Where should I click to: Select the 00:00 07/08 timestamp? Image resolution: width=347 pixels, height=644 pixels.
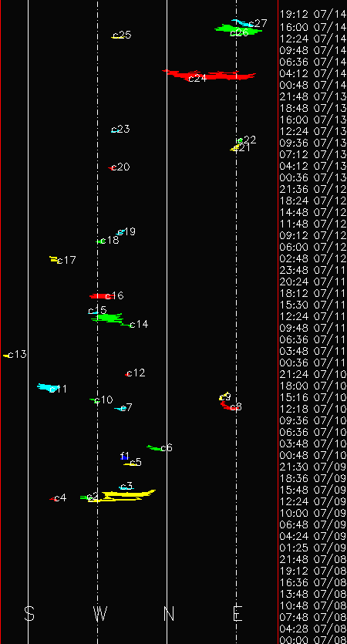click(313, 640)
